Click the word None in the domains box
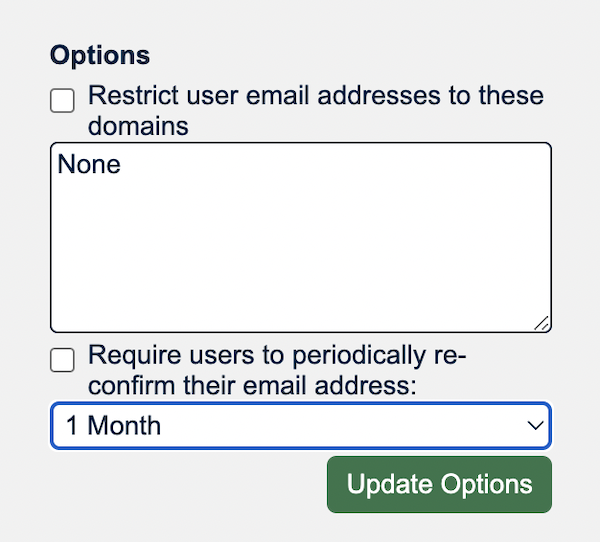The image size is (600, 542). click(x=89, y=164)
